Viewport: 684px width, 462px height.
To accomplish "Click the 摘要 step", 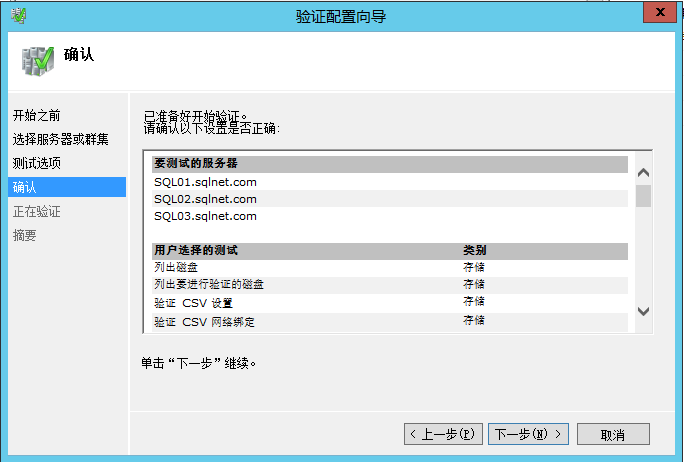I will pos(24,236).
